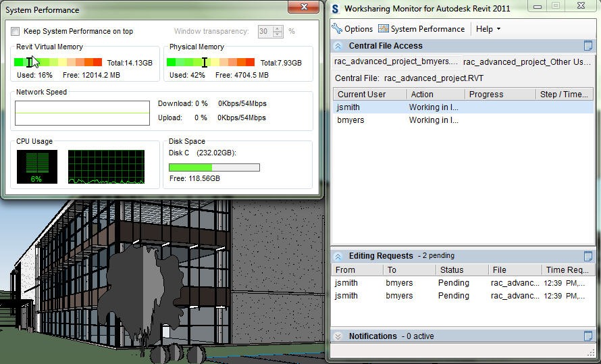Click Upload: 0 % text
Image resolution: width=601 pixels, height=364 pixels.
[x=182, y=118]
